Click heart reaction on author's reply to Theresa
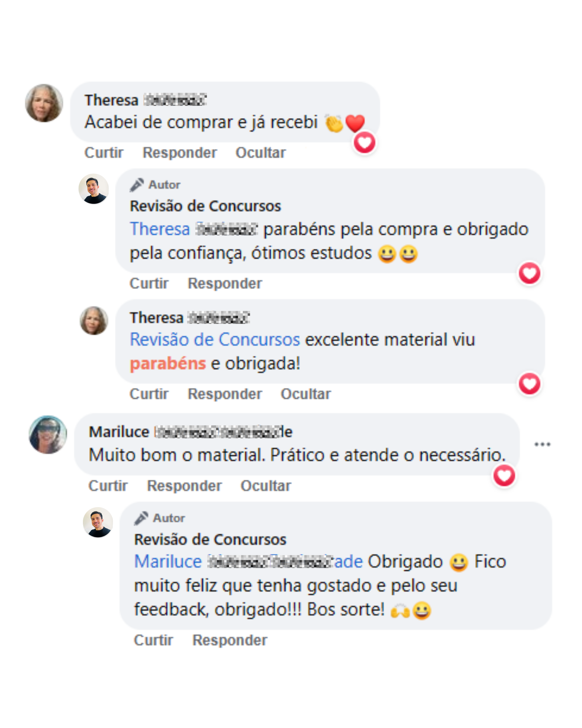This screenshot has height=728, width=582. click(x=529, y=273)
